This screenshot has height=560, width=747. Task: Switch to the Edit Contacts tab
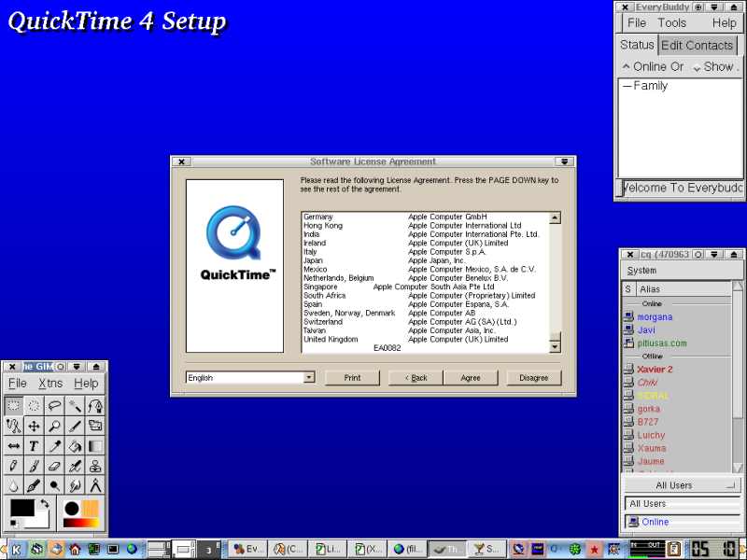coord(697,45)
